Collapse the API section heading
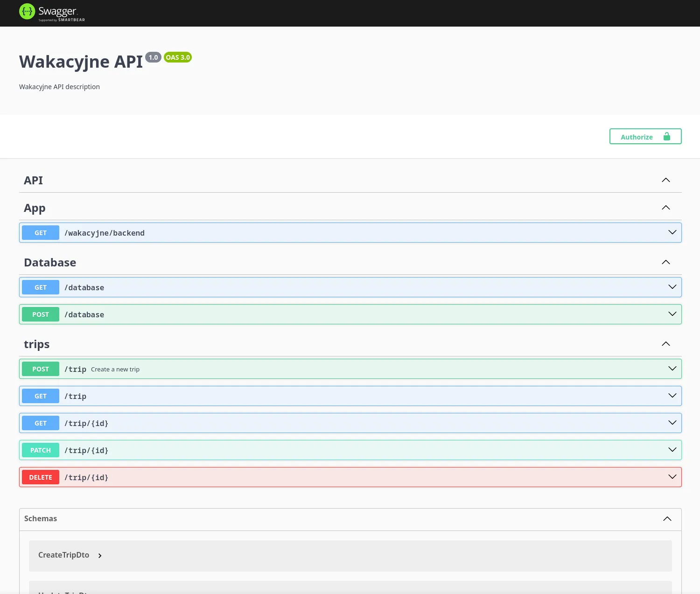This screenshot has height=594, width=700. (665, 180)
